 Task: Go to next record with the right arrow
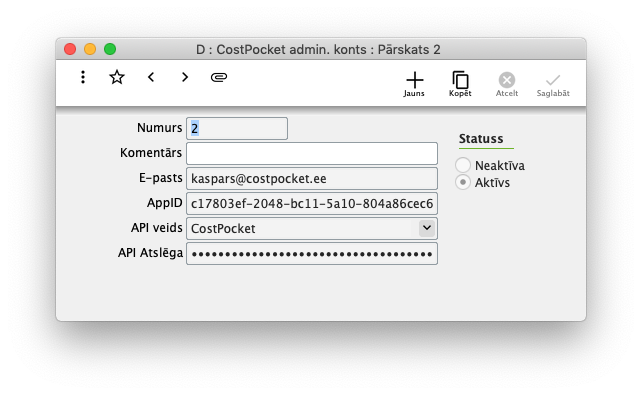(x=185, y=77)
